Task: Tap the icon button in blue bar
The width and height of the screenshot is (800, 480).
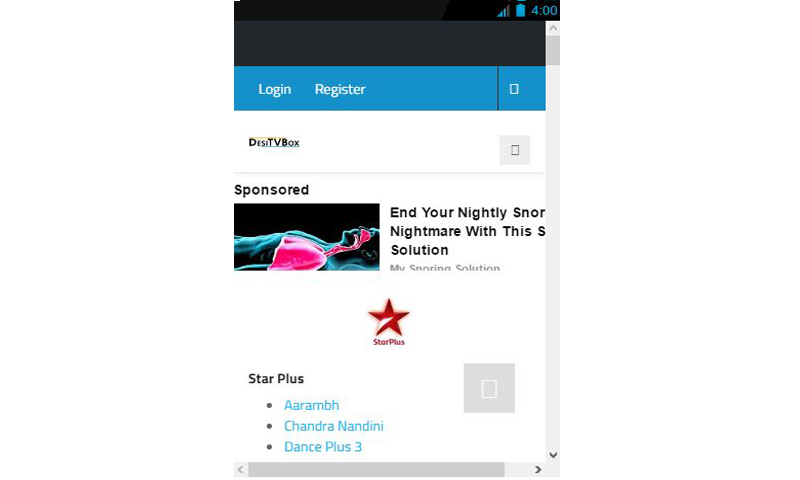Action: (514, 89)
